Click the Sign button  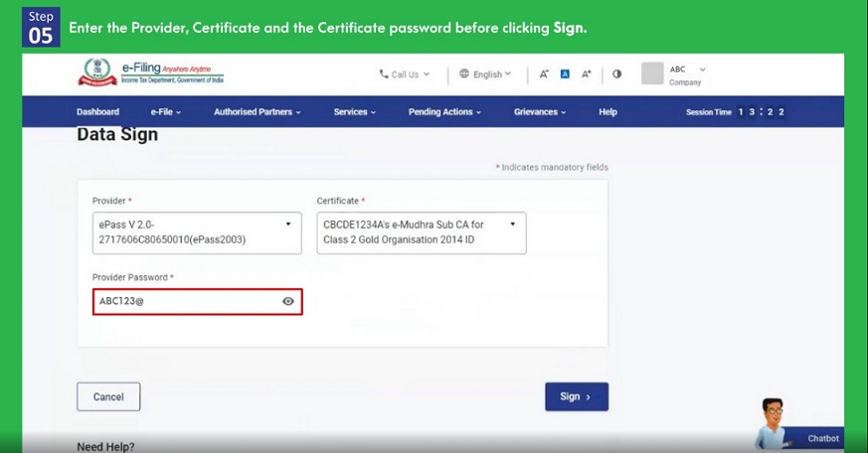coord(576,396)
